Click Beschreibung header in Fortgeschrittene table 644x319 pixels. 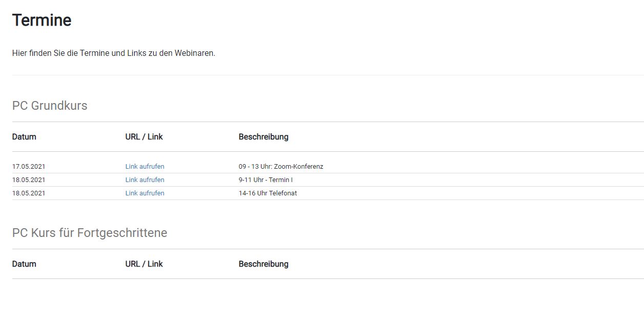264,264
